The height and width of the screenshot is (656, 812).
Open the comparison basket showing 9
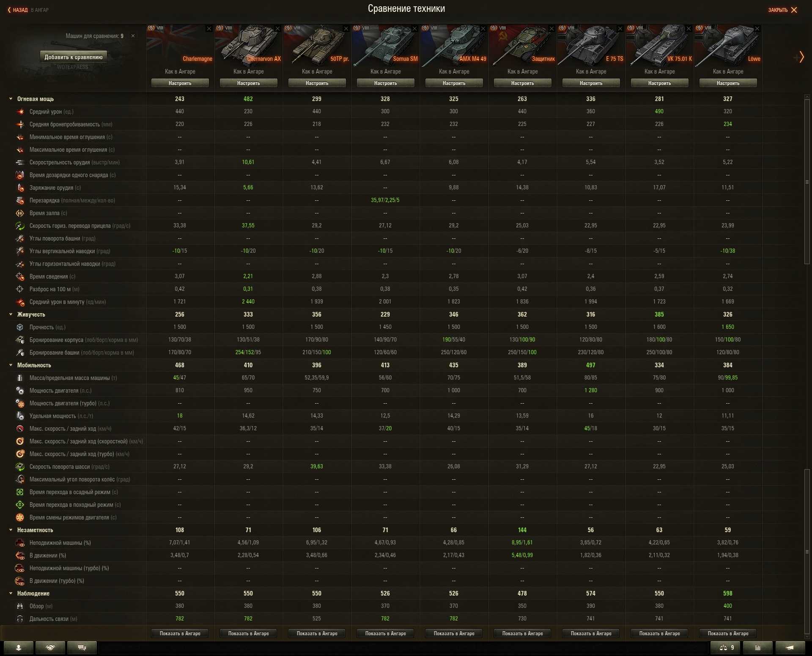[726, 648]
